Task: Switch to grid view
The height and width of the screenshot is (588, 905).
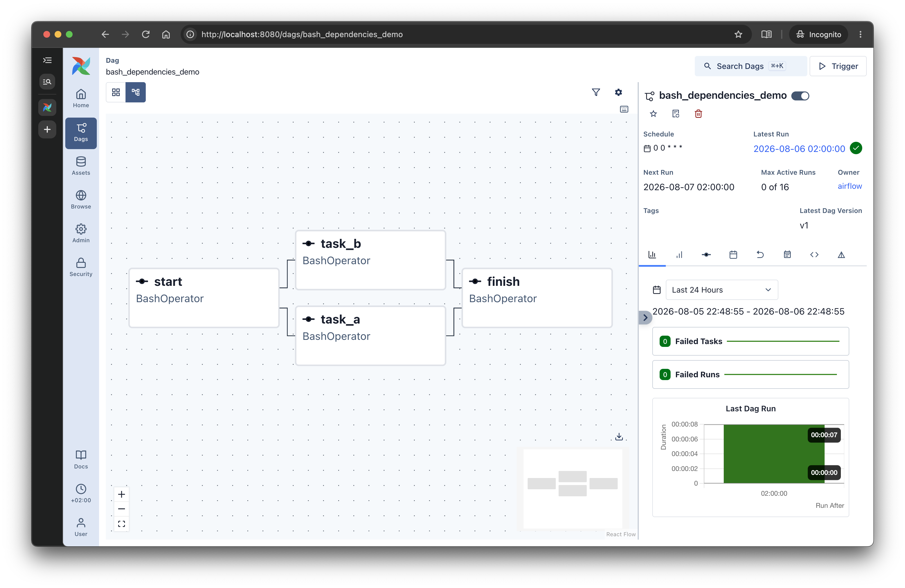Action: (x=116, y=92)
